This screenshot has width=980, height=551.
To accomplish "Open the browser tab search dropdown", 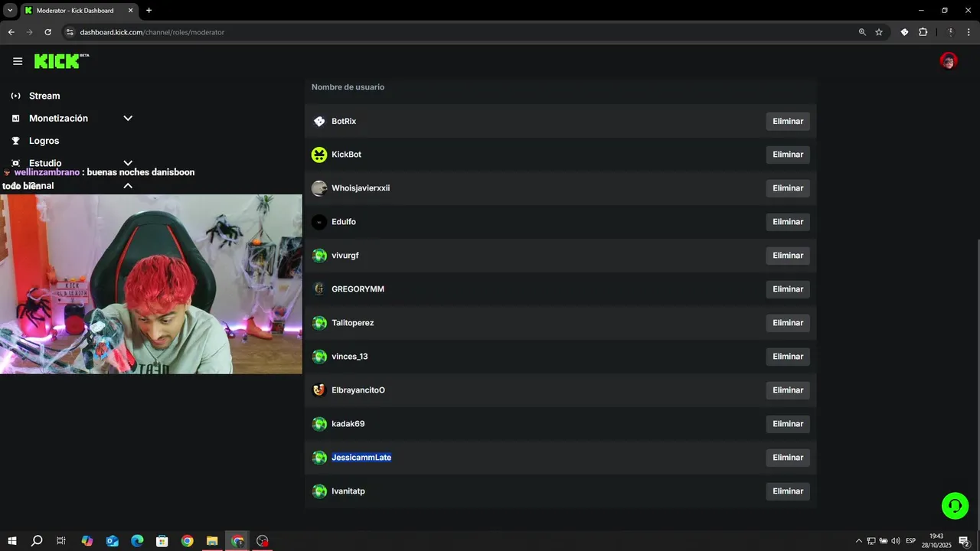I will (10, 11).
